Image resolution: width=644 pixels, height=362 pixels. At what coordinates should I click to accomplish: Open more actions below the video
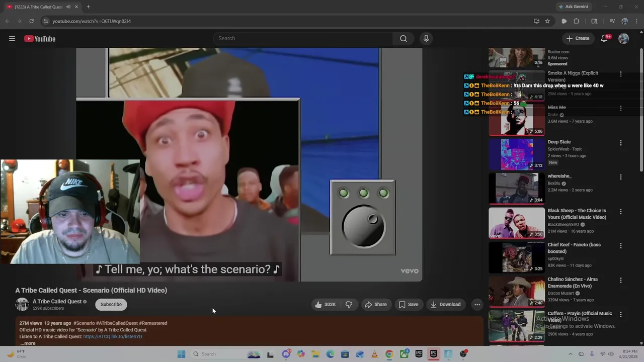[477, 304]
